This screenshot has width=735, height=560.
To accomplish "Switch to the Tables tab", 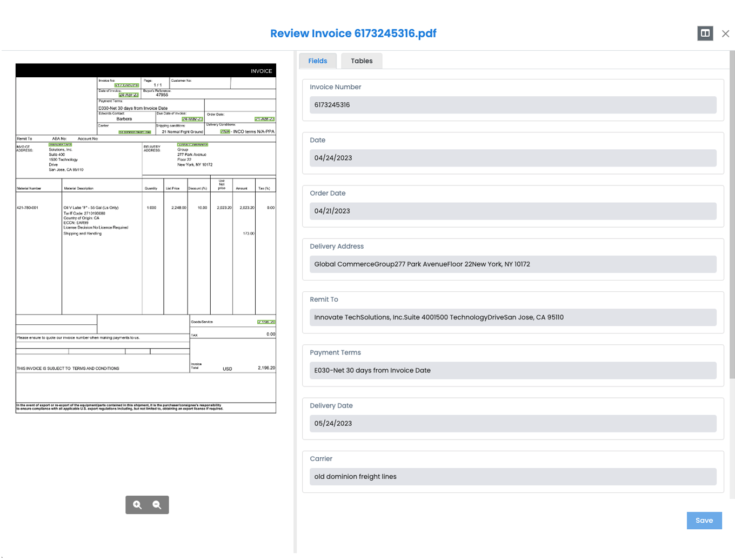I will coord(362,61).
